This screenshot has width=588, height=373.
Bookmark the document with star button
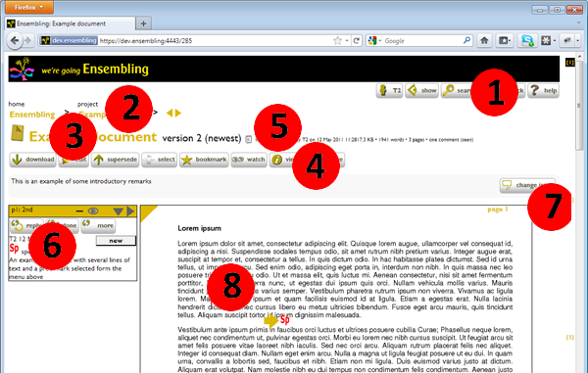coord(204,160)
